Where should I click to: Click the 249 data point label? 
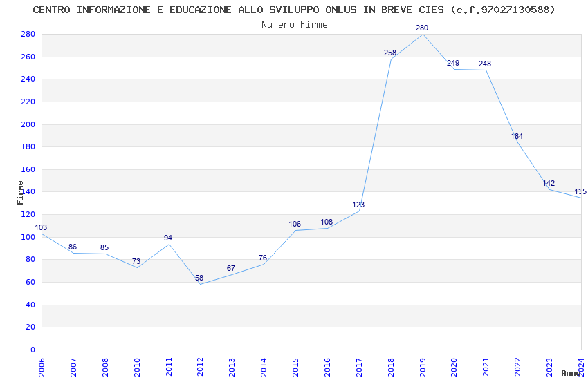pos(453,64)
